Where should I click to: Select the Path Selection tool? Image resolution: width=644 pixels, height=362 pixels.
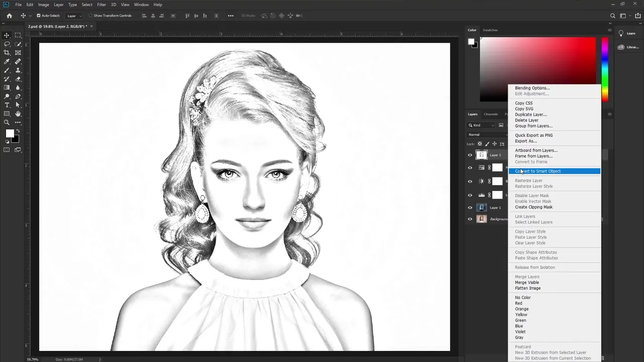coord(18,105)
